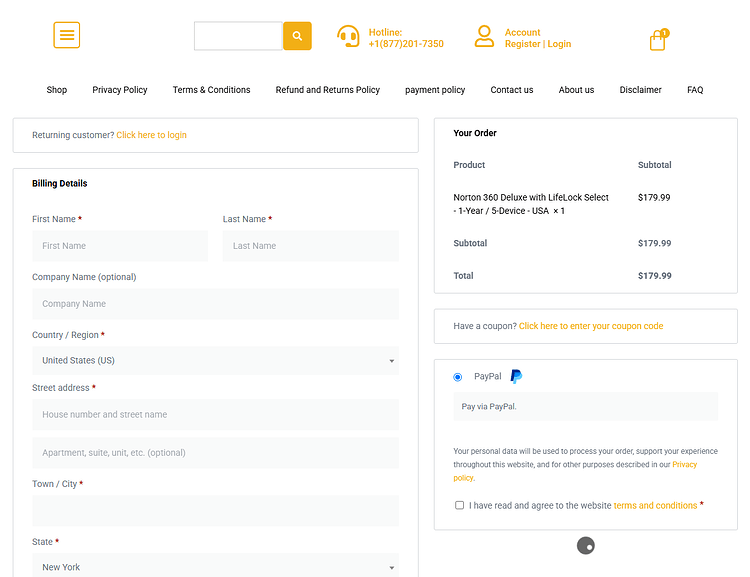The width and height of the screenshot is (750, 577).
Task: Click the account user icon
Action: click(484, 36)
